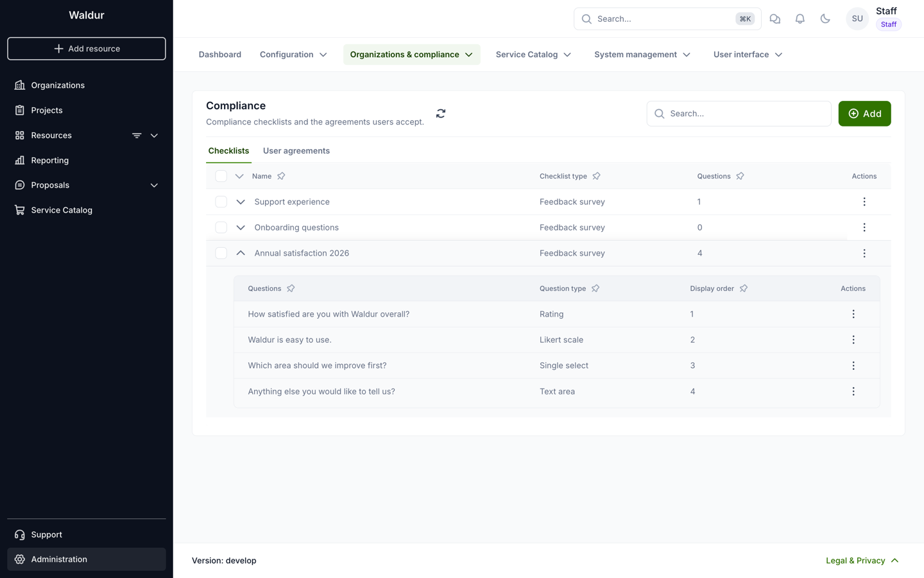924x578 pixels.
Task: Open Organizations in the sidebar
Action: click(87, 85)
